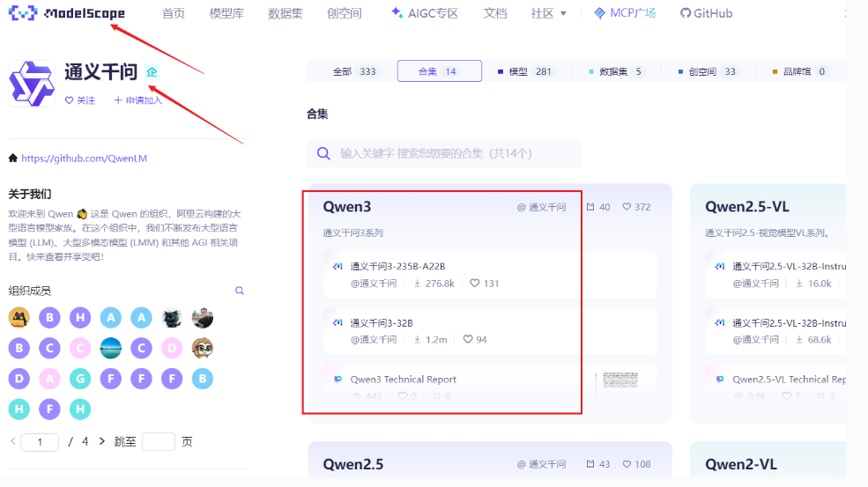Open AIGC专区 navigation item
This screenshot has width=868, height=487.
[x=425, y=13]
